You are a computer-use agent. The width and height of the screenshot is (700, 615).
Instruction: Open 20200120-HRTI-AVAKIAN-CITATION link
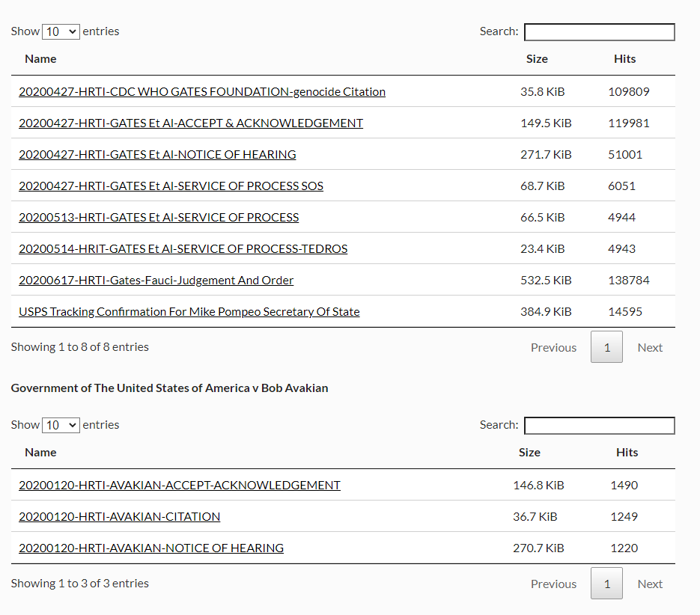click(120, 517)
